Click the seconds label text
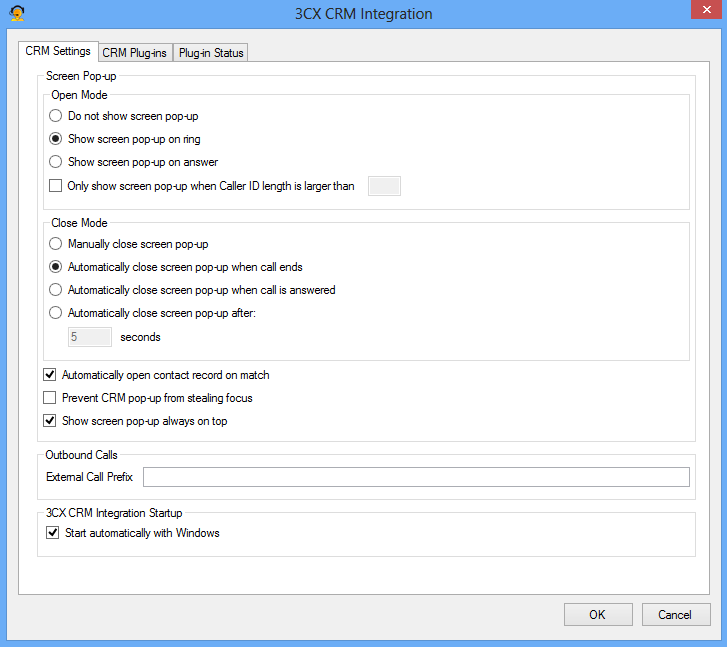Image resolution: width=727 pixels, height=647 pixels. [140, 337]
